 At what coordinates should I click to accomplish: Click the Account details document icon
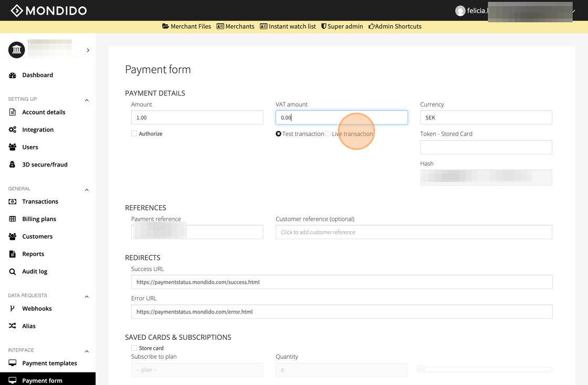pos(13,112)
